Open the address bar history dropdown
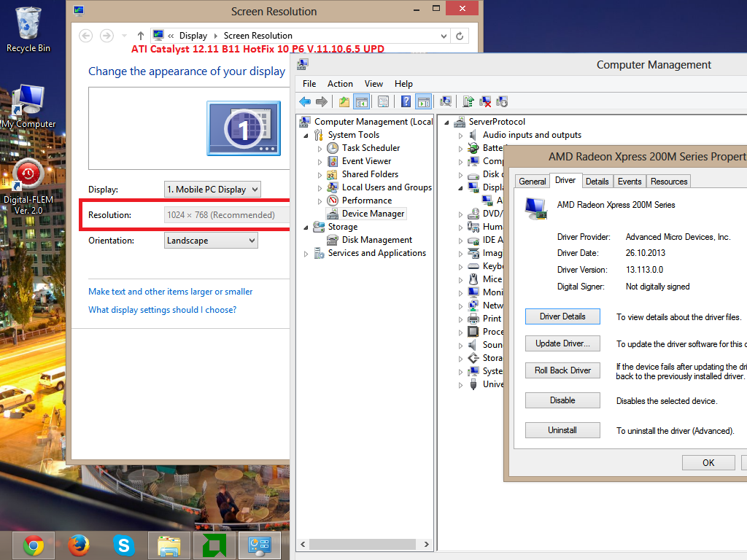747x560 pixels. tap(444, 36)
